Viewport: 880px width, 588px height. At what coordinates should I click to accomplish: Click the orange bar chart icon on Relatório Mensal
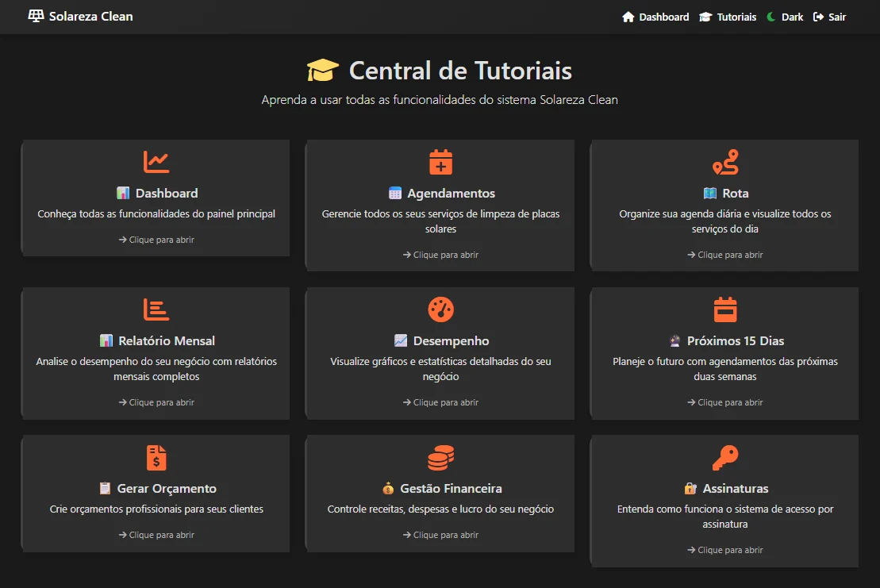point(156,309)
